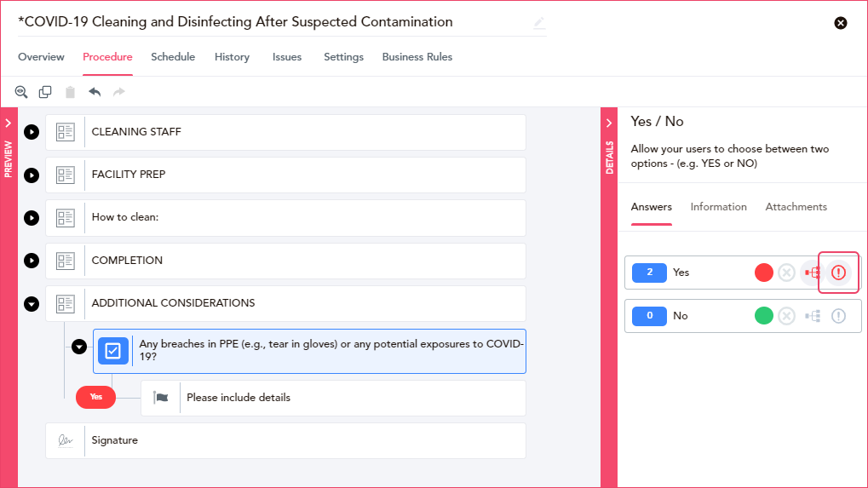Click the branching logic icon on No answer
The image size is (868, 488).
tap(813, 316)
